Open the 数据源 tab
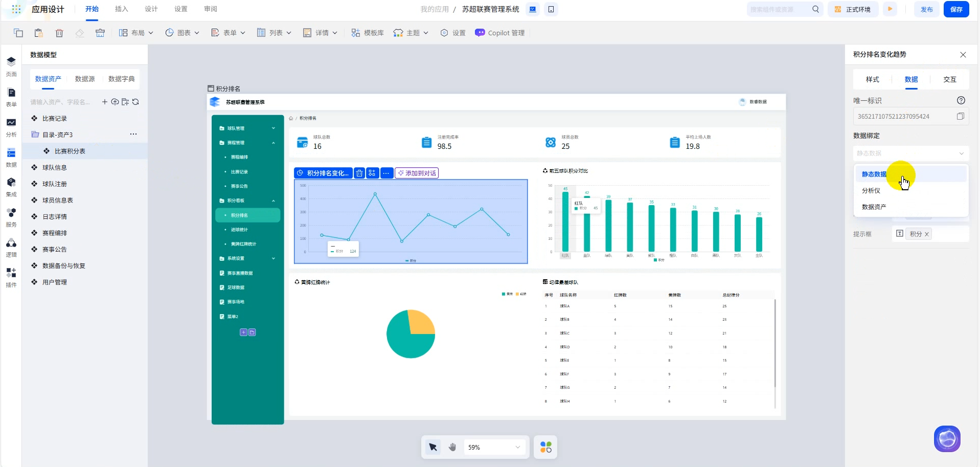Screen dimensions: 980x467 click(85, 79)
